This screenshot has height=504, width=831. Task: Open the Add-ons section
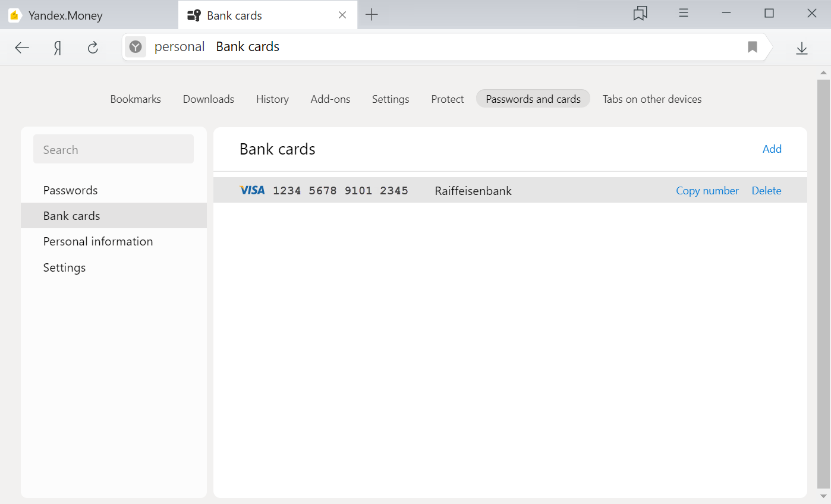coord(330,99)
